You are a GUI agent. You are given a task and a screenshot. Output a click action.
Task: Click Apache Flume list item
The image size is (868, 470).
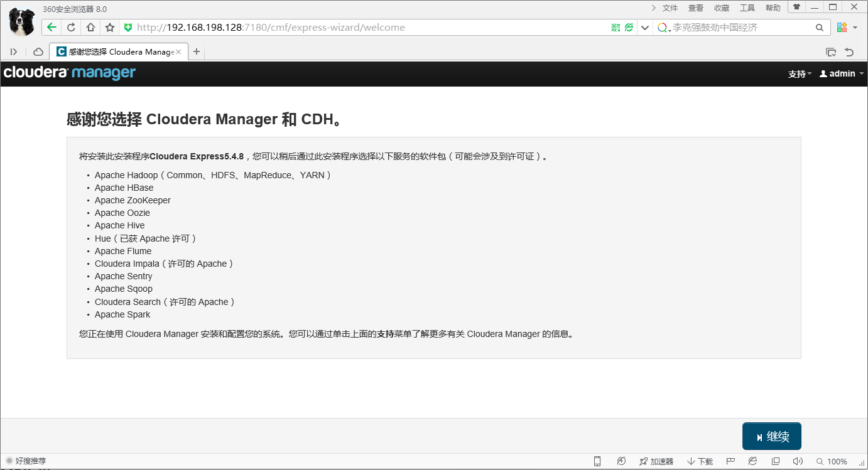click(x=123, y=251)
